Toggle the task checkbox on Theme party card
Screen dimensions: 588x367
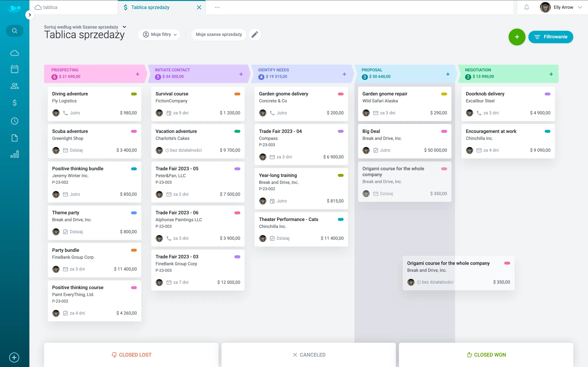tap(65, 232)
